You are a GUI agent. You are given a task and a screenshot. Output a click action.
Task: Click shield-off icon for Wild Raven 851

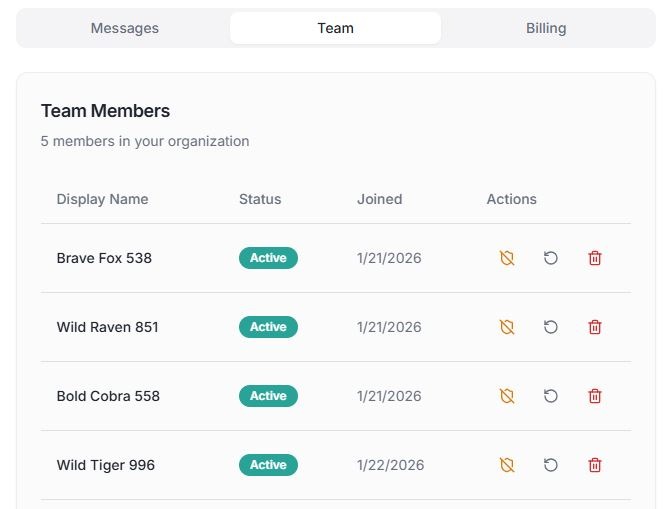click(x=507, y=327)
